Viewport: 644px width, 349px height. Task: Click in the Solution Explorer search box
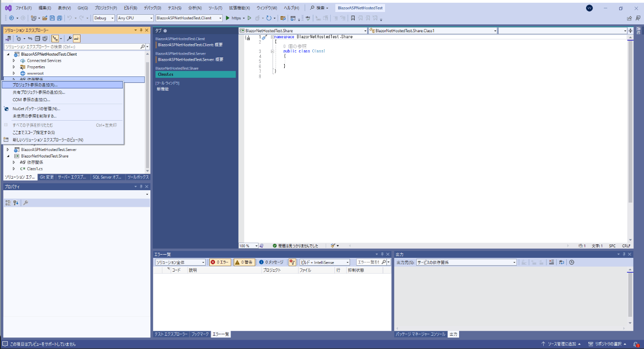[x=72, y=47]
